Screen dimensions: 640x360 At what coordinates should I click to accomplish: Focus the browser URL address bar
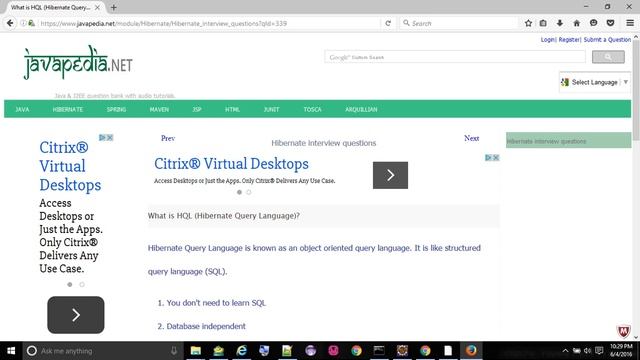coord(208,23)
